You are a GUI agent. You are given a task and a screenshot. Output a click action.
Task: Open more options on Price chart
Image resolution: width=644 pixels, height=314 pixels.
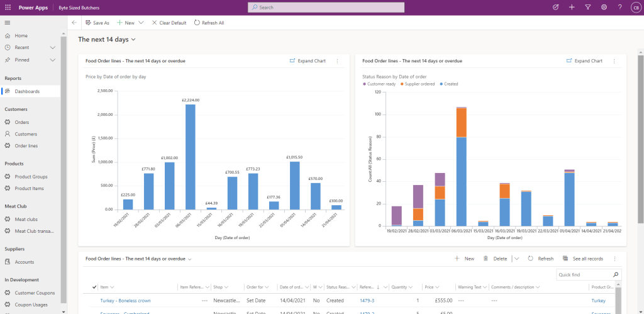click(x=338, y=61)
